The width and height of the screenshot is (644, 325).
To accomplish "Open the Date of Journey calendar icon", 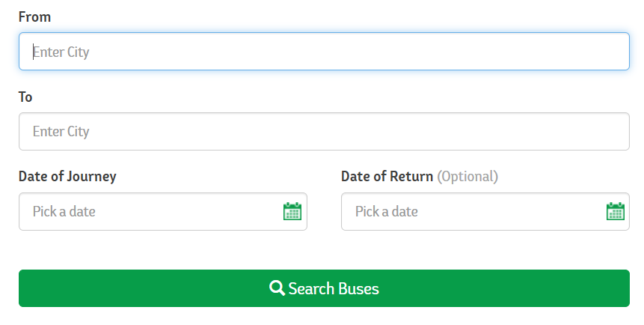I will (x=292, y=211).
